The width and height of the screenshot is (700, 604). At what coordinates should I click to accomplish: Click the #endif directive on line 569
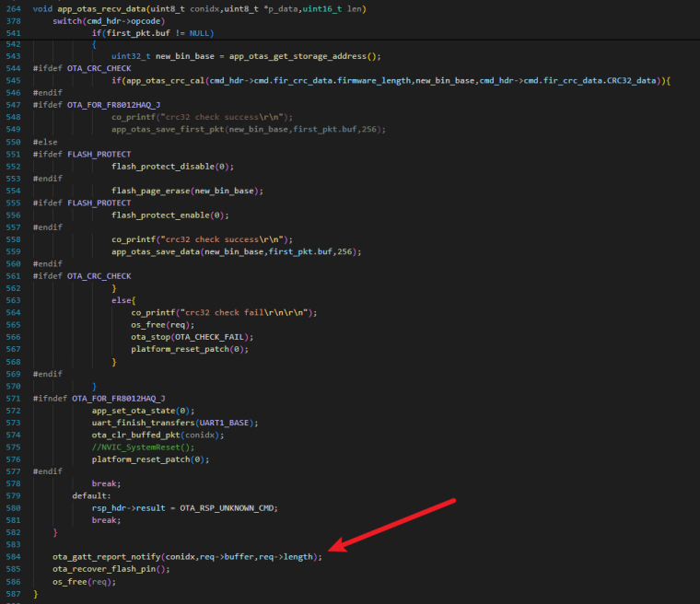48,374
